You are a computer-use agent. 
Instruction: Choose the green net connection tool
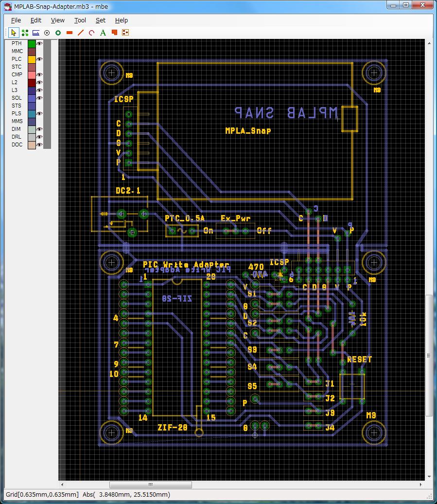(x=25, y=33)
